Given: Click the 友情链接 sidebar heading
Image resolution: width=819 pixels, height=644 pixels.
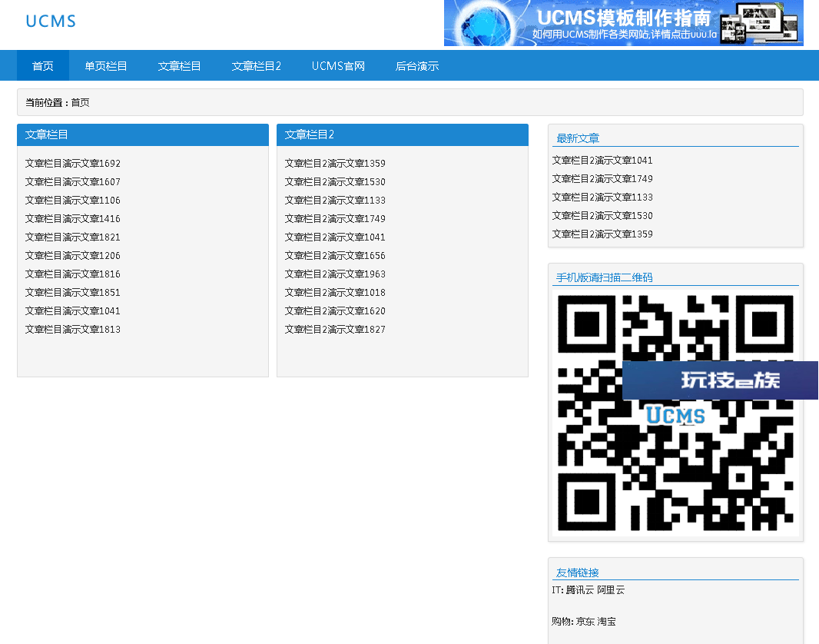Looking at the screenshot, I should [578, 573].
